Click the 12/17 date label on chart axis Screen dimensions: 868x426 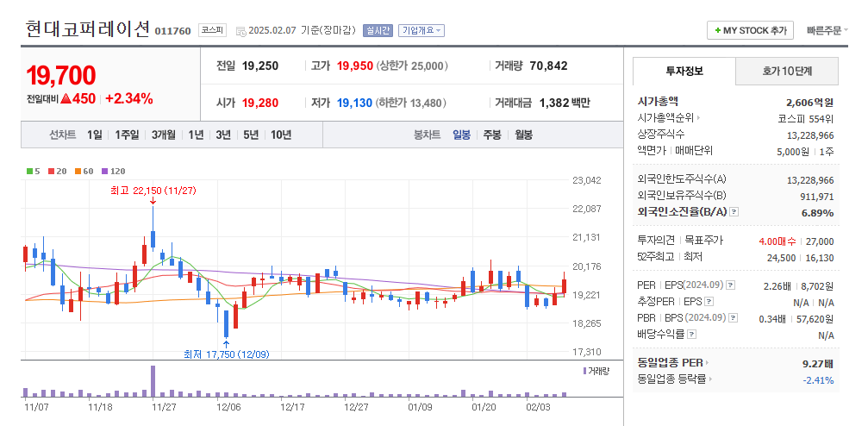(x=293, y=407)
